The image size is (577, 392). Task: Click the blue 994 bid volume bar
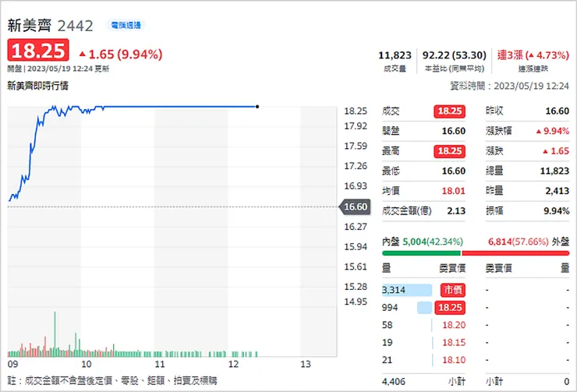click(424, 307)
